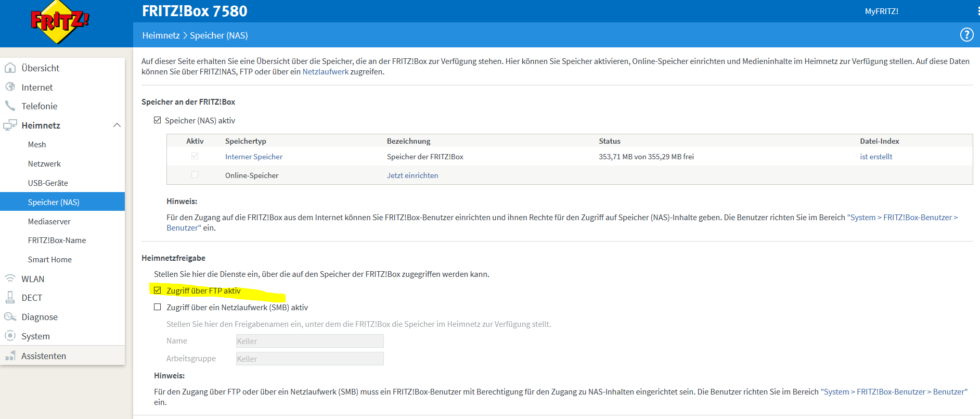Click the Heimnetzfreigabe section heading
980x419 pixels.
pos(173,258)
